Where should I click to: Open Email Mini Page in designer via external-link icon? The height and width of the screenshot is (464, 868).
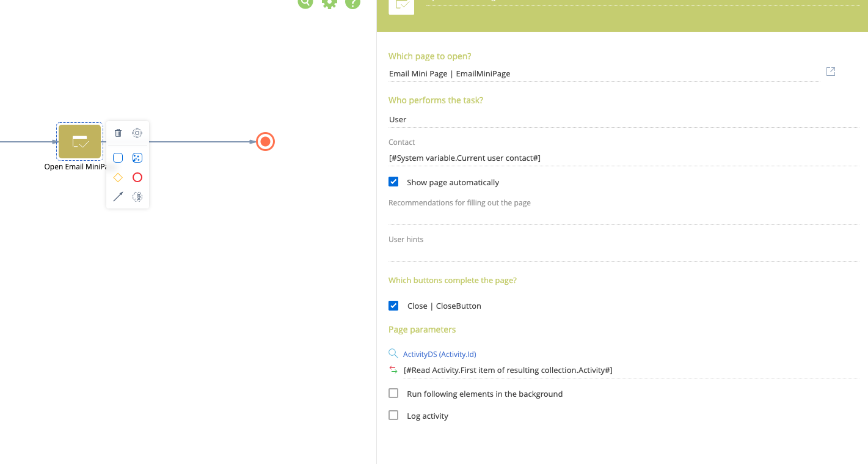tap(831, 72)
